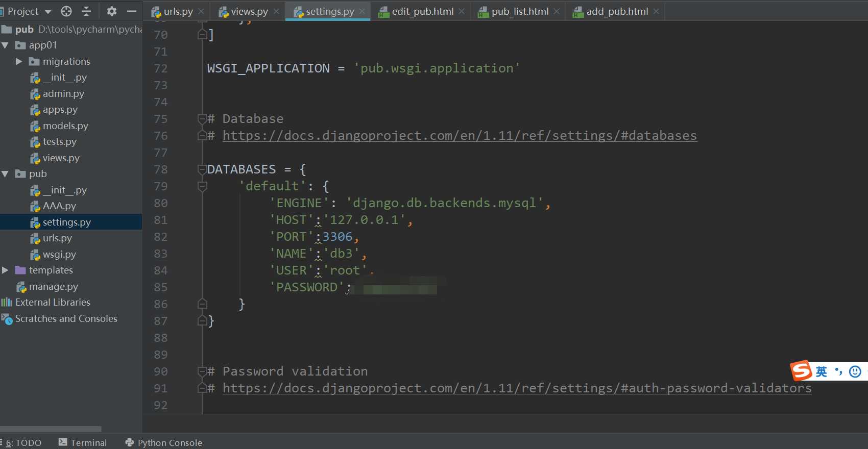Close the views.py tab

276,11
